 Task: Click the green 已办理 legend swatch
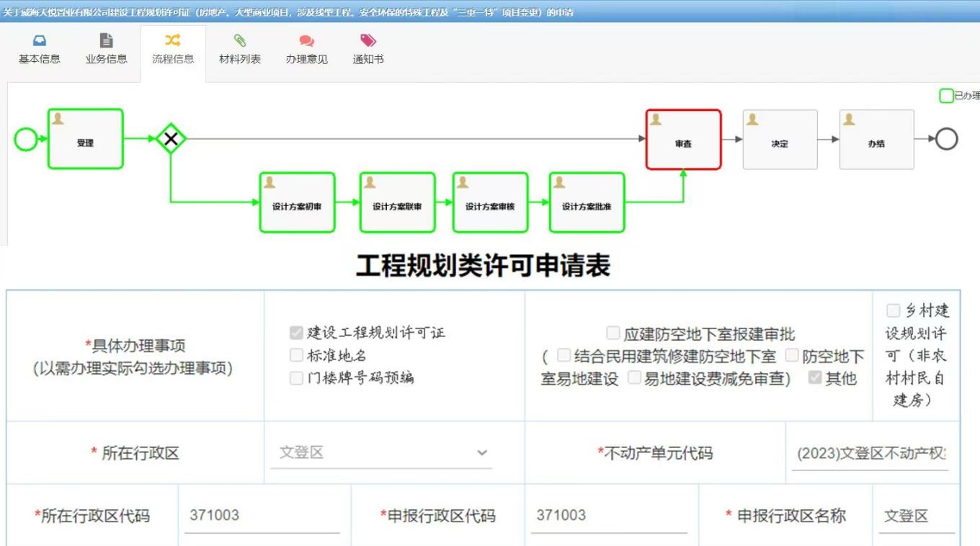point(946,96)
